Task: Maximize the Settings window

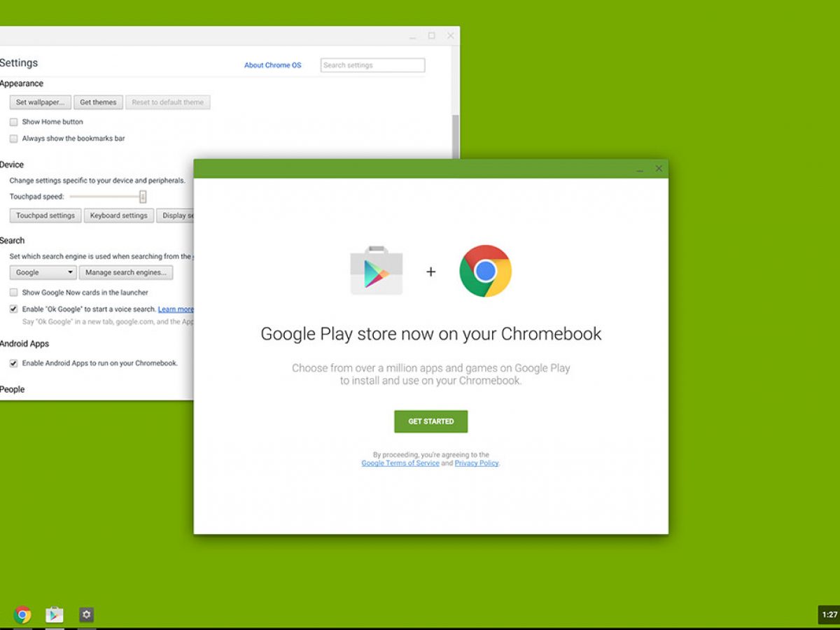Action: pos(431,36)
